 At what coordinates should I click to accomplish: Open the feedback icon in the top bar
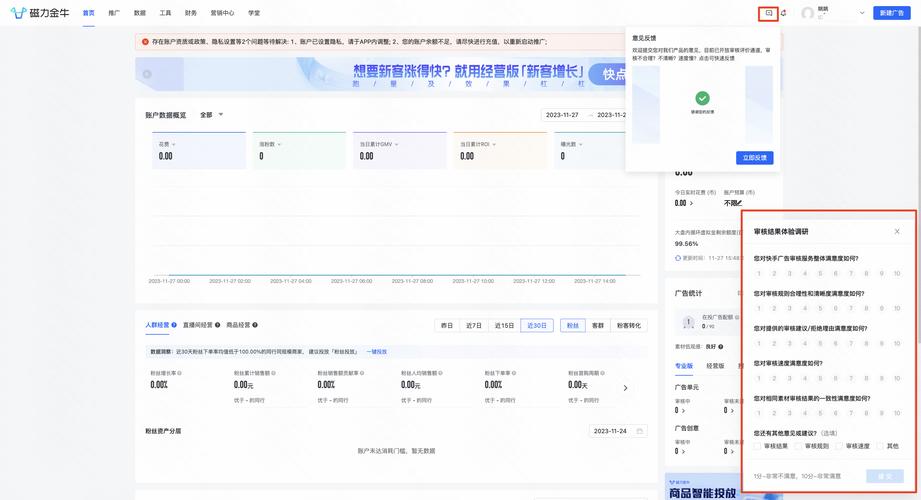pyautogui.click(x=768, y=13)
